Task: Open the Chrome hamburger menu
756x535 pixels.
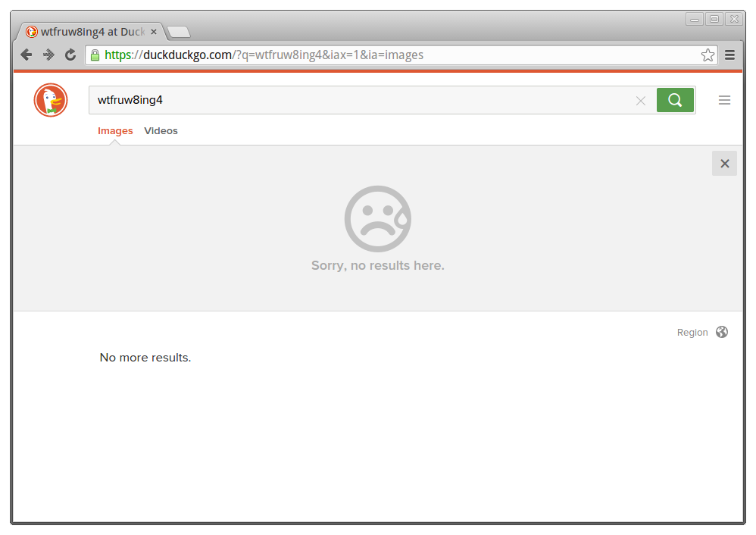Action: click(x=730, y=55)
